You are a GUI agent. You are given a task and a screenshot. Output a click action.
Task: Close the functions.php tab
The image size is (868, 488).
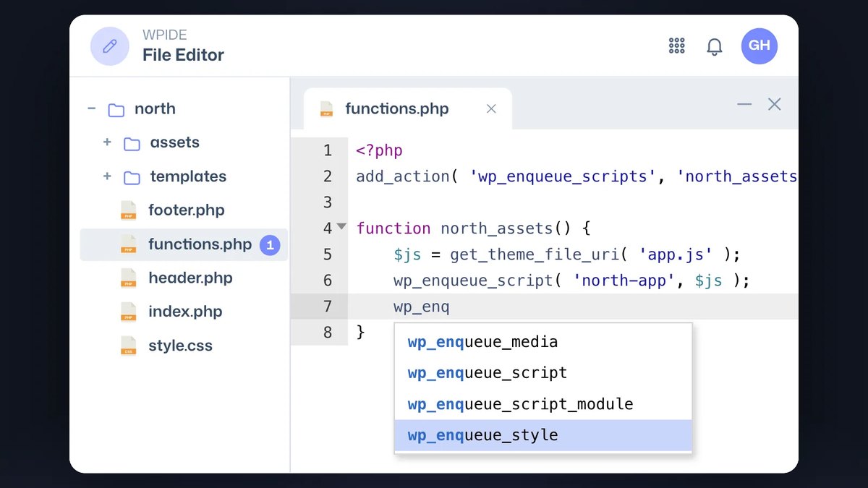491,109
